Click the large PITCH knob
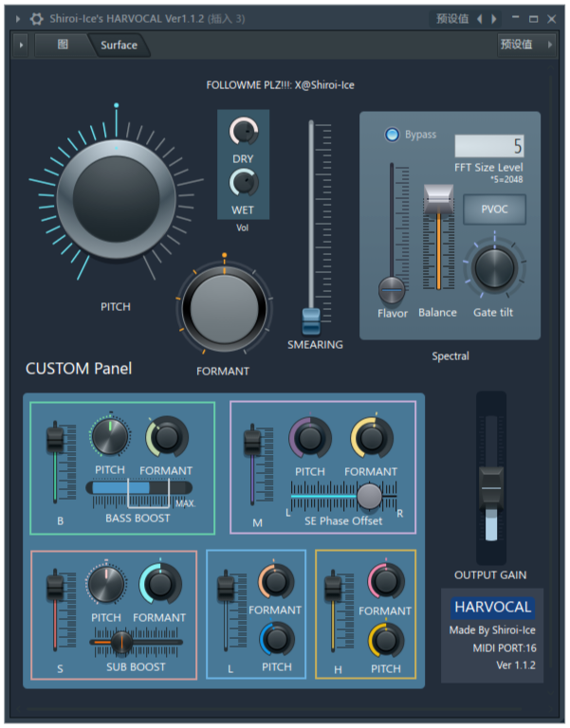Screen dimensions: 570x728 click(x=117, y=193)
